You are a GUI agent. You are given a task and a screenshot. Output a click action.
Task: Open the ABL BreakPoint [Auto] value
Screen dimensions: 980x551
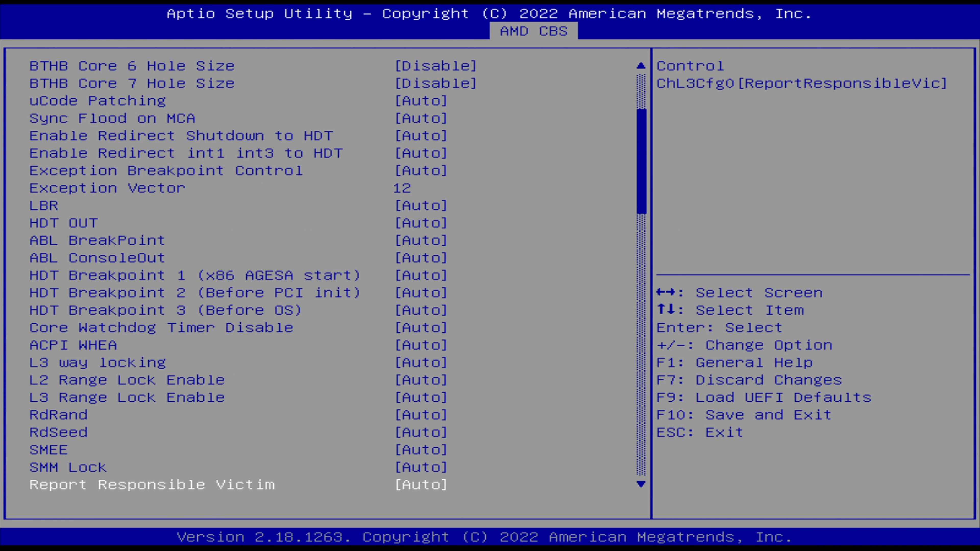coord(421,240)
